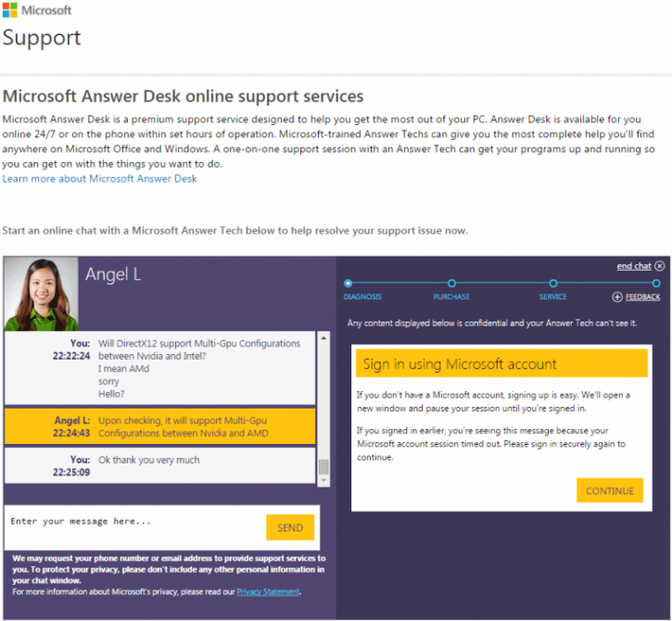Click the plus icon beside Feedback
This screenshot has height=621, width=672.
click(617, 297)
